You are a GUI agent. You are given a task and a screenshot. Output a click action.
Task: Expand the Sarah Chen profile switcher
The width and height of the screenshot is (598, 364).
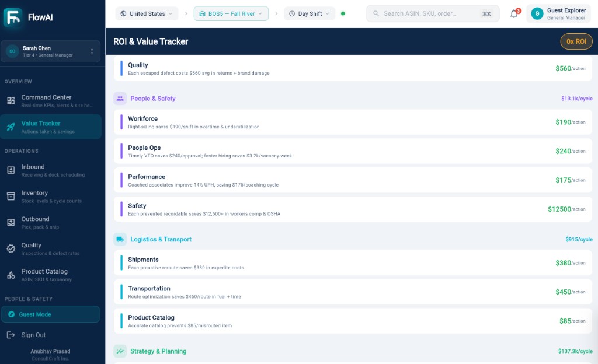point(50,51)
